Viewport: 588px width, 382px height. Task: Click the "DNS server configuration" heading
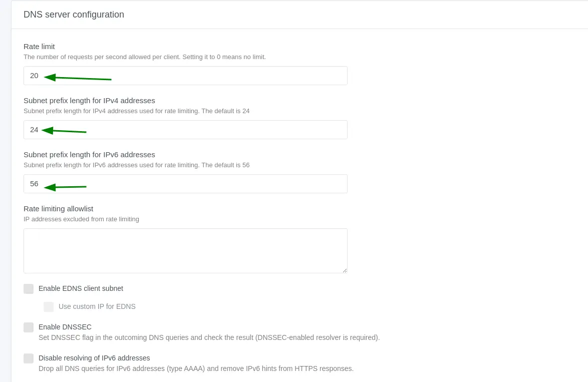coord(74,15)
